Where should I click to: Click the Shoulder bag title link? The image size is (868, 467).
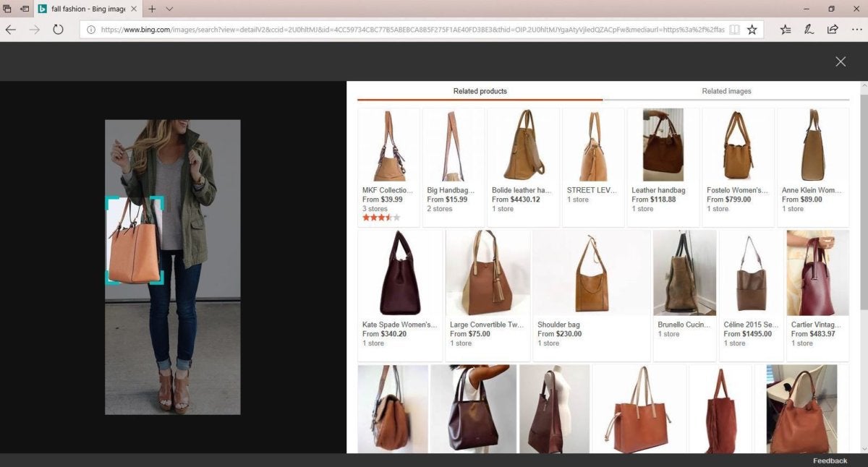(558, 325)
